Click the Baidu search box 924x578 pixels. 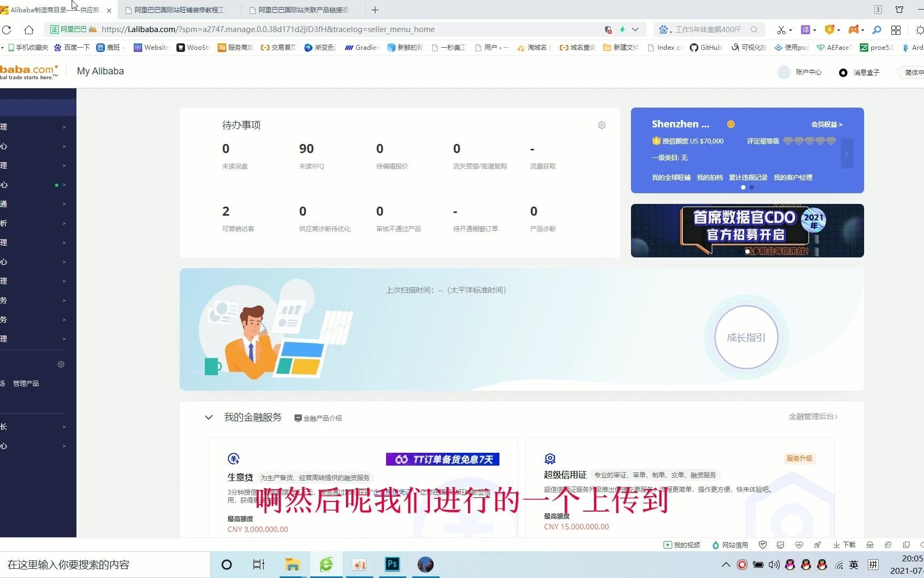click(x=709, y=29)
